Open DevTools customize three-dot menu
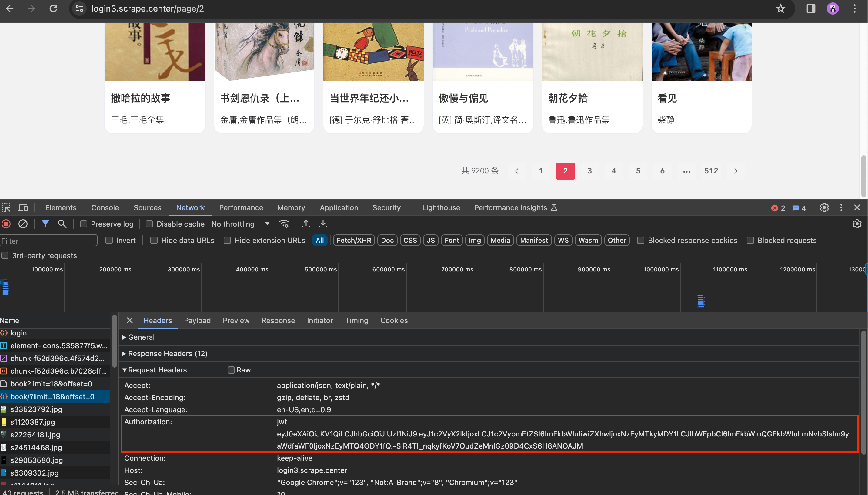Screen dimensions: 868x495 click(x=841, y=207)
